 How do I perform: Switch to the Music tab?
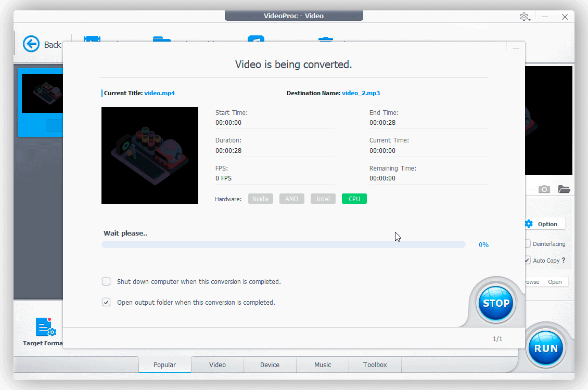(x=323, y=365)
